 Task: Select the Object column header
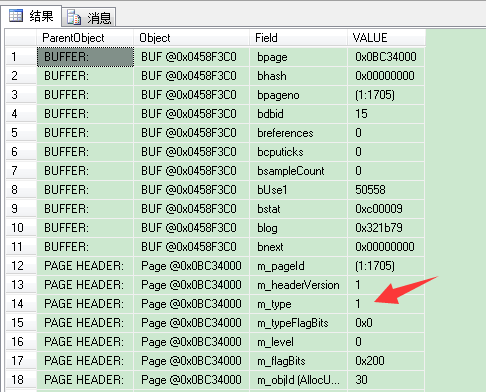coord(191,38)
